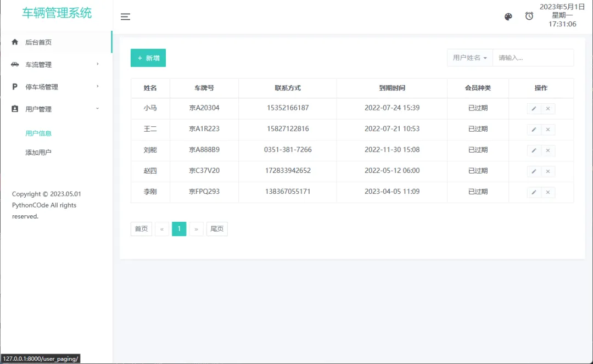Viewport: 593px width, 364px height.
Task: Click the P parking icon
Action: click(x=15, y=87)
